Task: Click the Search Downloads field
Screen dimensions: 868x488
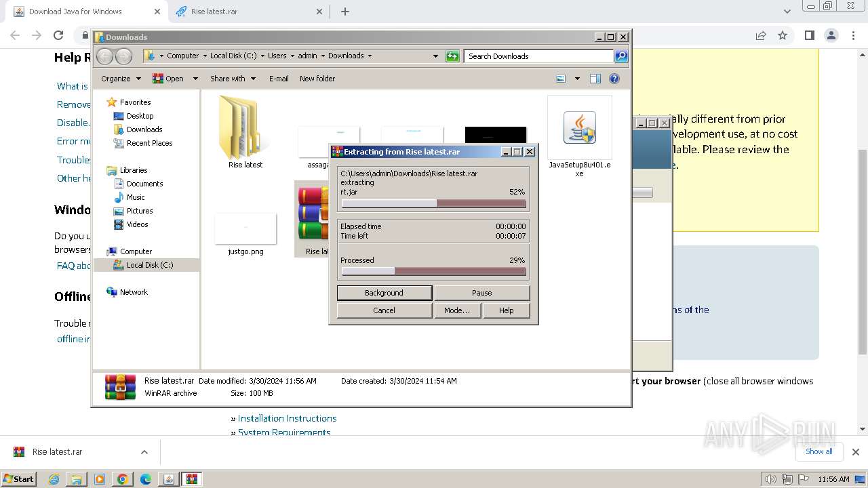Action: pos(539,56)
